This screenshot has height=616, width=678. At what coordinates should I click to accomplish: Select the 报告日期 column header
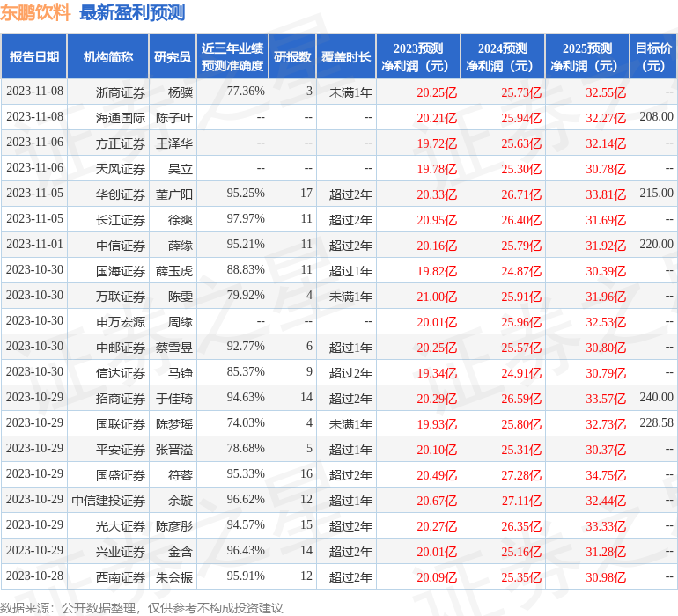[x=34, y=56]
